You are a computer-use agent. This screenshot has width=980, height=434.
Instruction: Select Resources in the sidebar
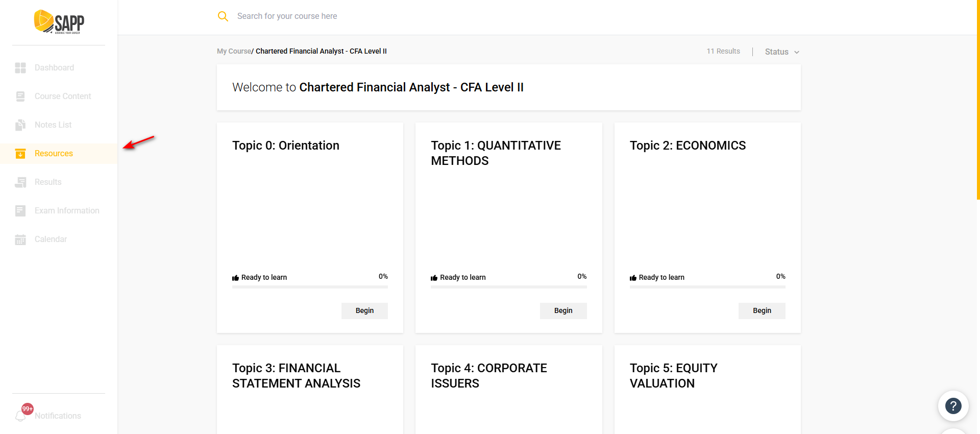click(54, 154)
